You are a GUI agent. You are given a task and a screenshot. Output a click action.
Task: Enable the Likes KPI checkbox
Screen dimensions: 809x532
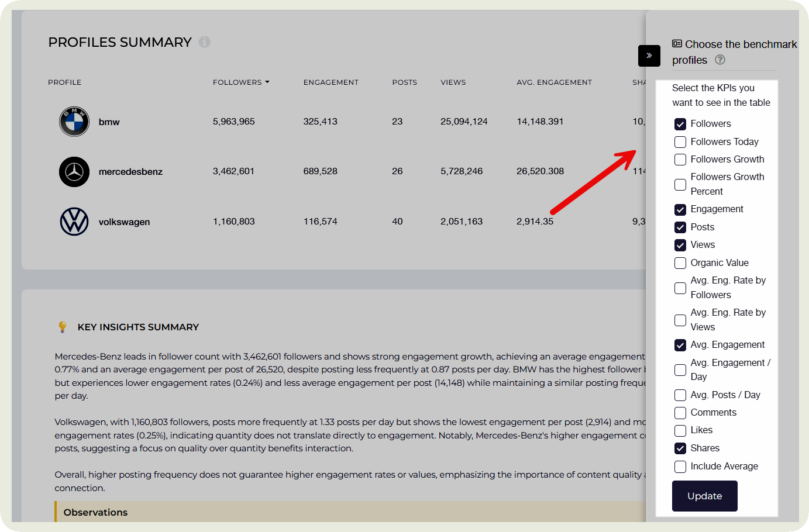click(x=680, y=431)
